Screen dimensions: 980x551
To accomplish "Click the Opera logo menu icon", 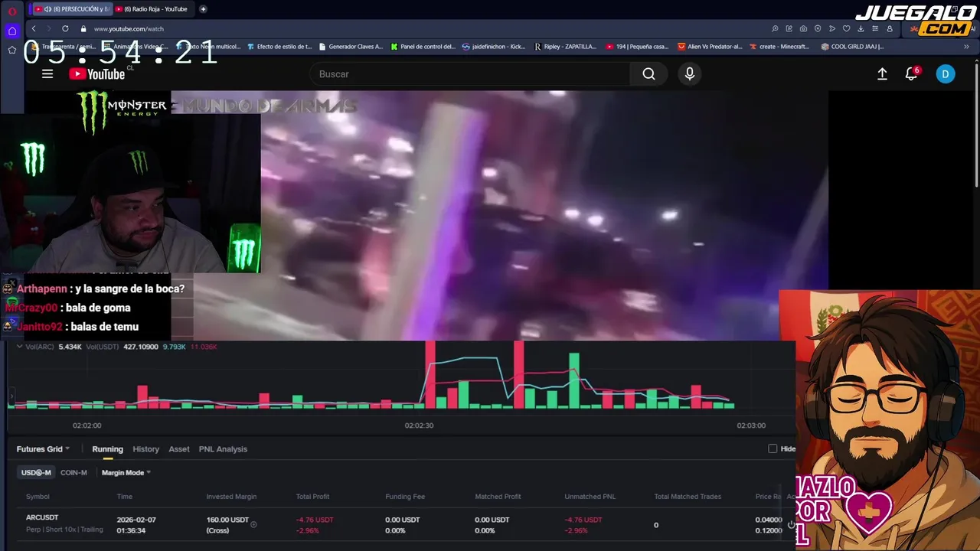I will coord(12,11).
